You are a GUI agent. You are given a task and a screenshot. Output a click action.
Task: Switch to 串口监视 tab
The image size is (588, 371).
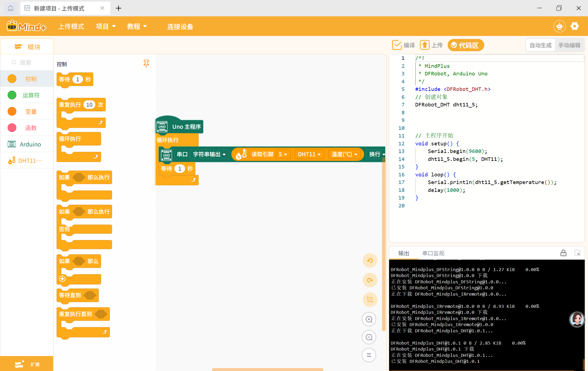point(433,253)
